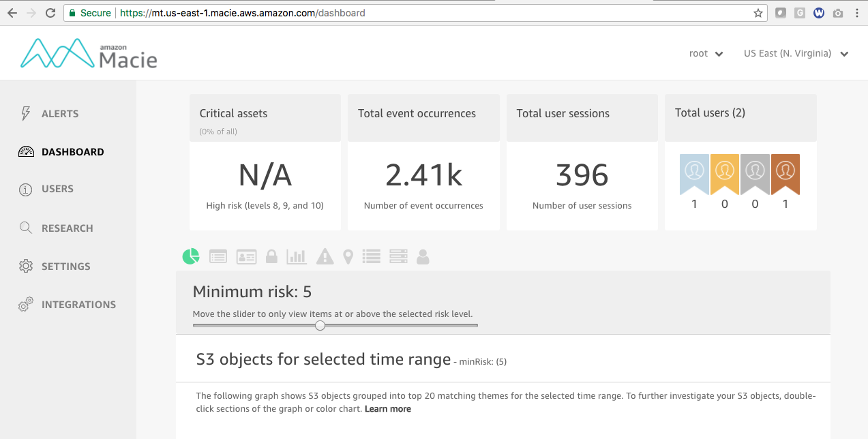Image resolution: width=868 pixels, height=439 pixels.
Task: Open SETTINGS in the sidebar
Action: click(65, 267)
